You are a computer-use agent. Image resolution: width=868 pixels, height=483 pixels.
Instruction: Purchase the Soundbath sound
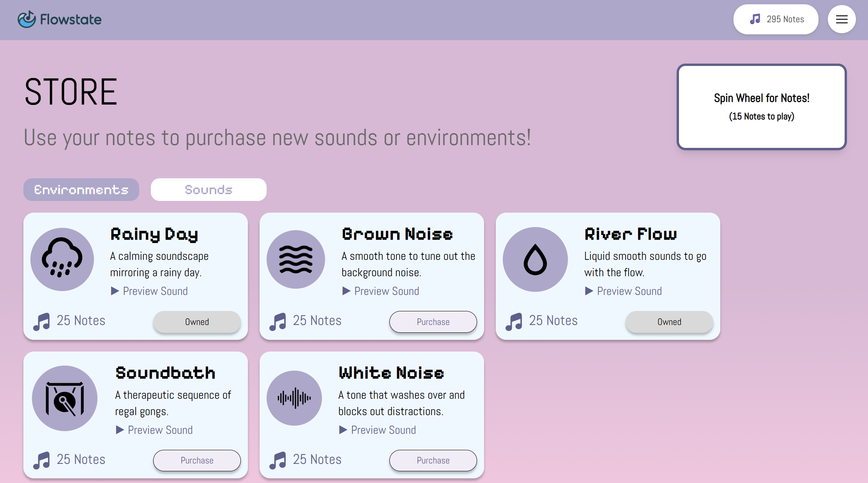[197, 460]
